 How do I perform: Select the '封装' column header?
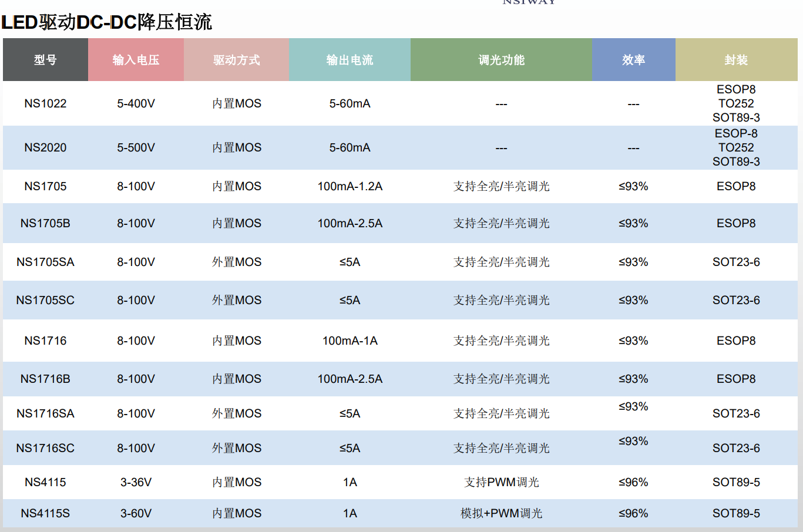point(736,60)
